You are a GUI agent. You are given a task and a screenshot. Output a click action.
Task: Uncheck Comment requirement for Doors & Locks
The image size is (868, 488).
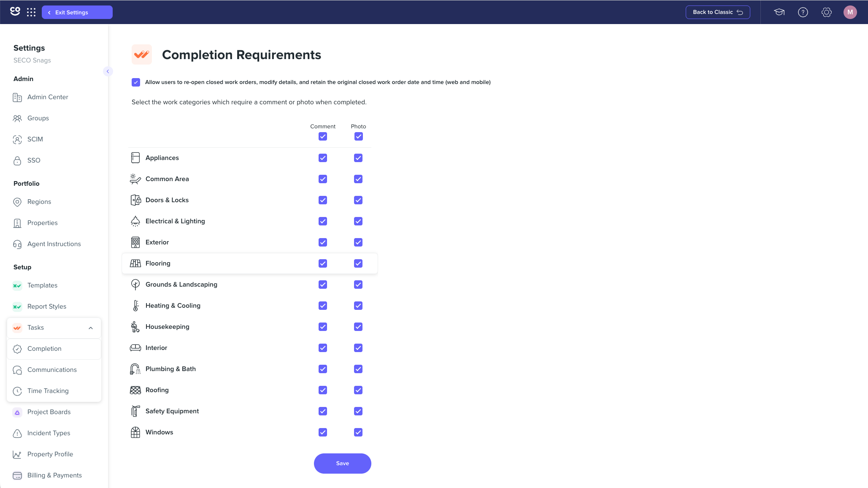click(x=323, y=200)
